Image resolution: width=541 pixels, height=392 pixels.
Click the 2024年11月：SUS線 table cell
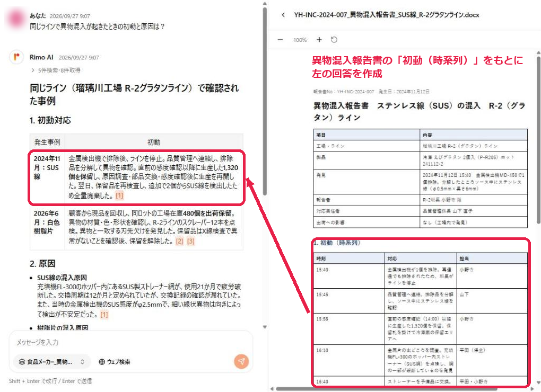point(47,177)
